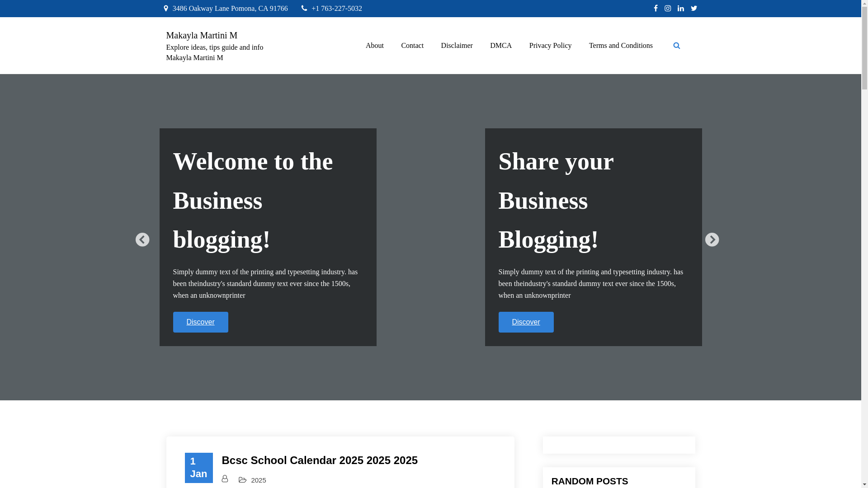
Task: Open the About menu item
Action: (x=375, y=46)
